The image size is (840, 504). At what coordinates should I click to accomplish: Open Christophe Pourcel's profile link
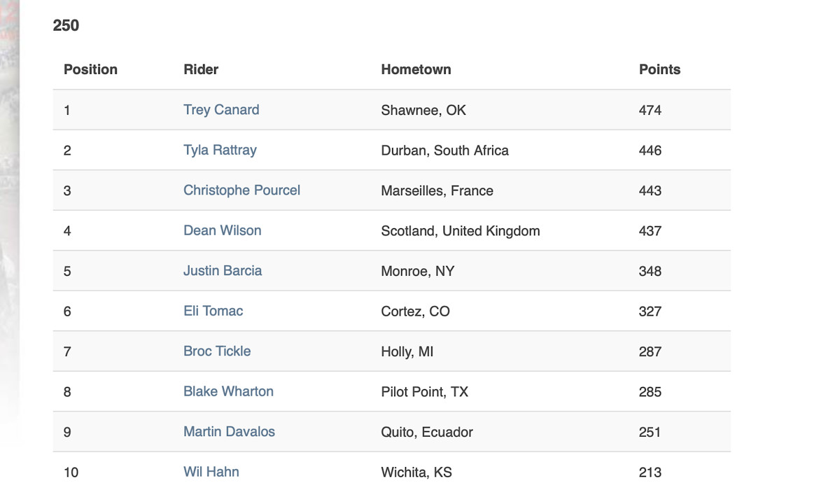241,190
